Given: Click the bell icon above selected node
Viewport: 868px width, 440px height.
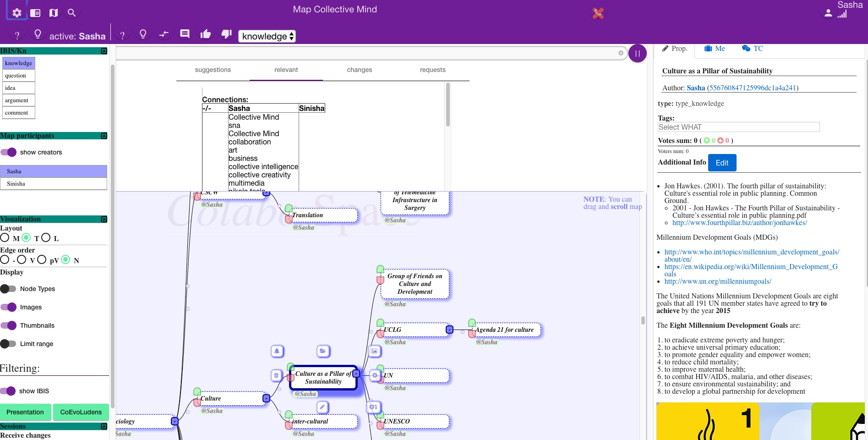Looking at the screenshot, I should [x=277, y=351].
